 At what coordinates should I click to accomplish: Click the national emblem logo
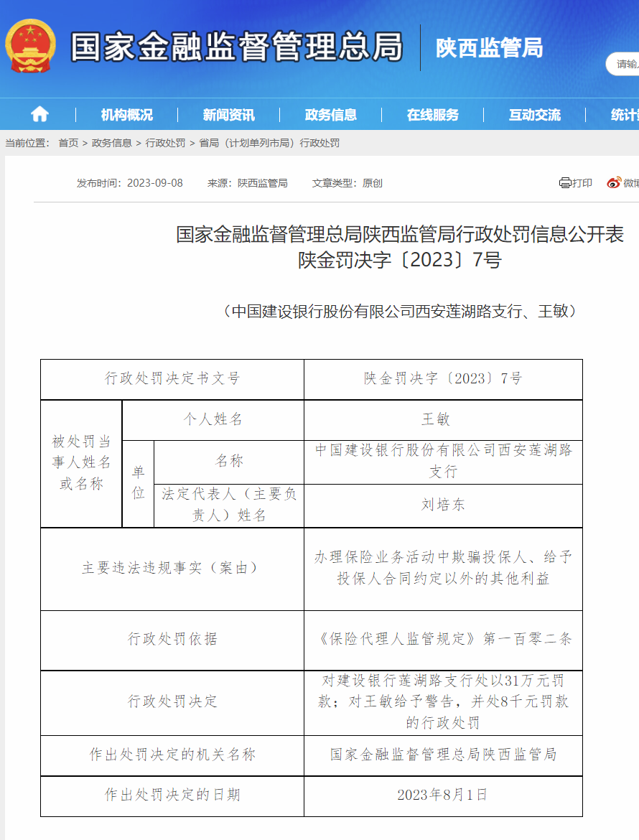[x=30, y=47]
